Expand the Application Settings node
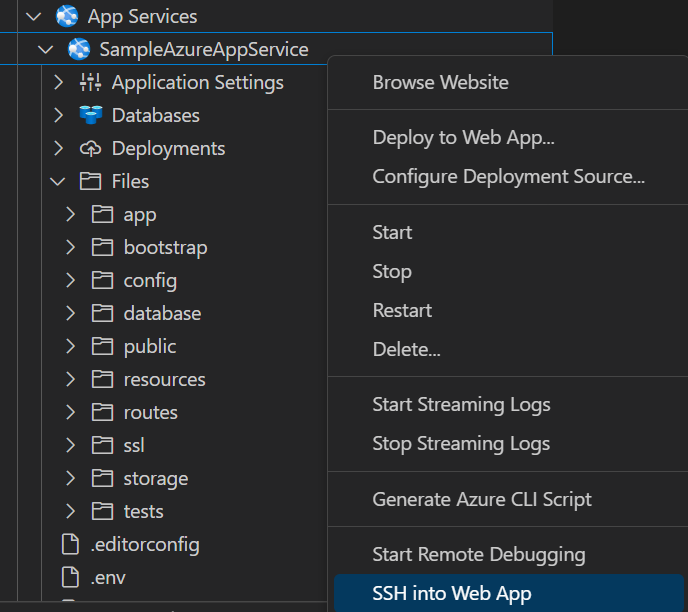The height and width of the screenshot is (612, 688). pos(58,82)
